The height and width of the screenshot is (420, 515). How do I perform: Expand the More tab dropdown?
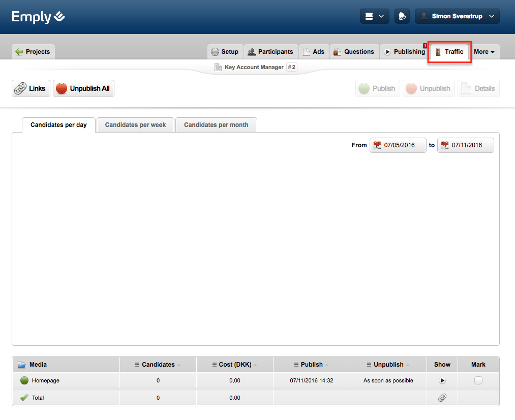point(484,52)
